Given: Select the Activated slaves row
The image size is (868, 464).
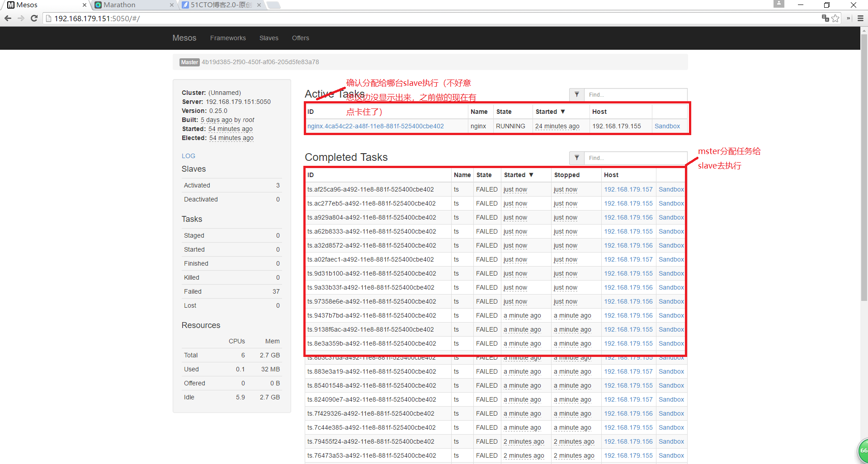Looking at the screenshot, I should coord(231,185).
